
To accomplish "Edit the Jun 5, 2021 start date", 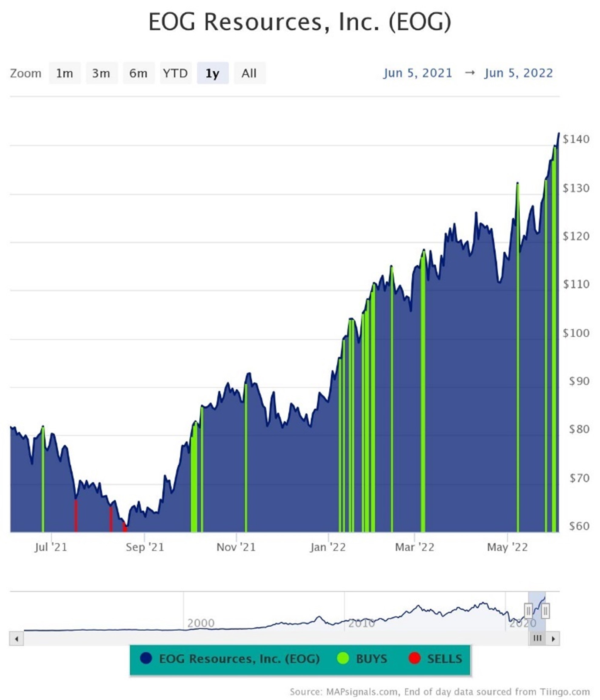I will (417, 73).
